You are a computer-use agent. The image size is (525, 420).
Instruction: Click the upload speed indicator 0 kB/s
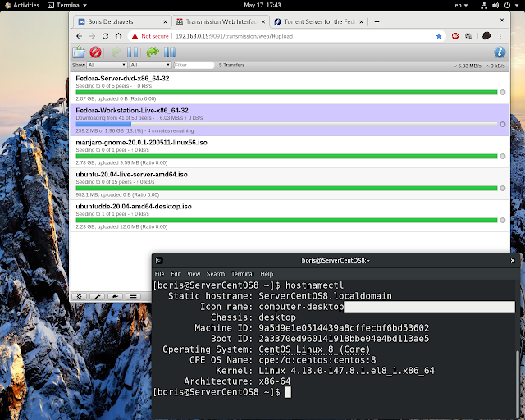(495, 66)
